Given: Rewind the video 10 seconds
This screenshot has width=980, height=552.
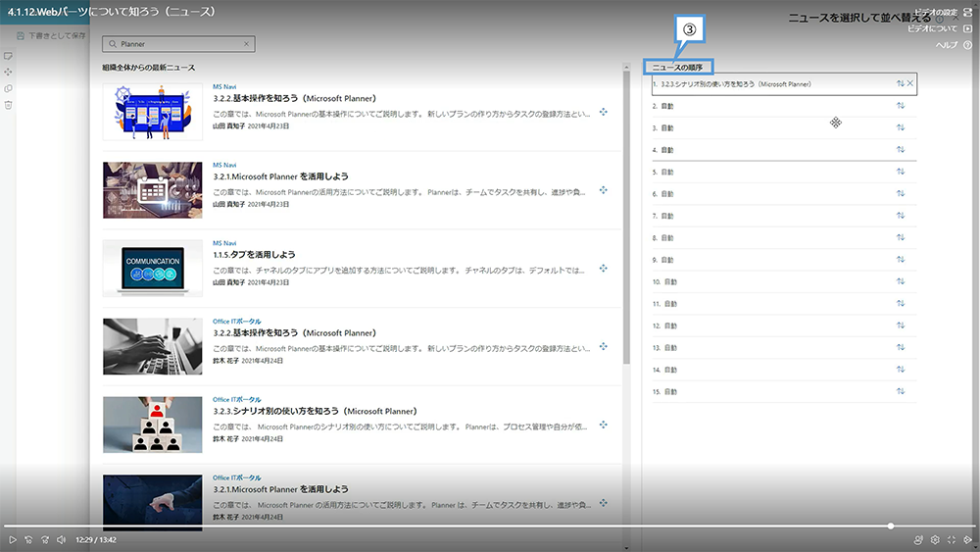Looking at the screenshot, I should tap(28, 539).
